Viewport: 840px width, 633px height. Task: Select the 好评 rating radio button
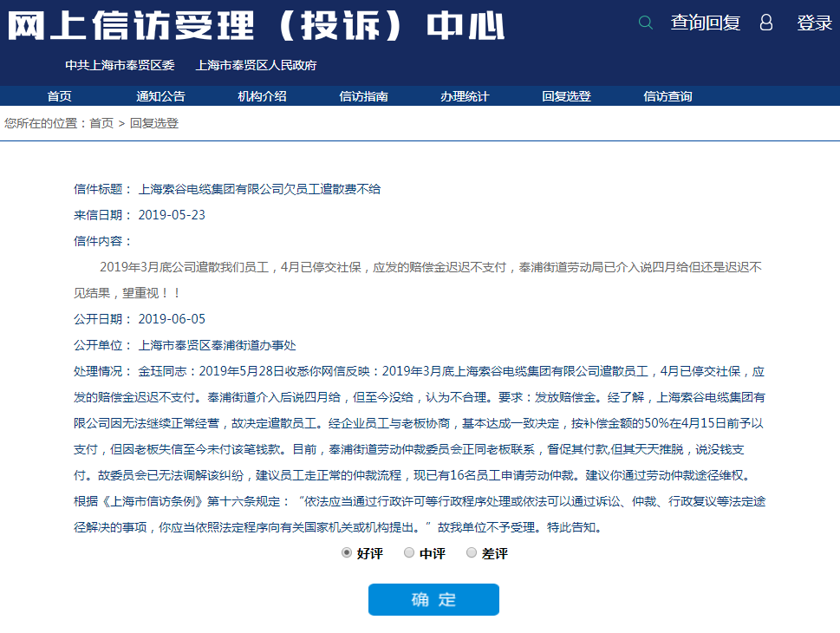tap(347, 552)
